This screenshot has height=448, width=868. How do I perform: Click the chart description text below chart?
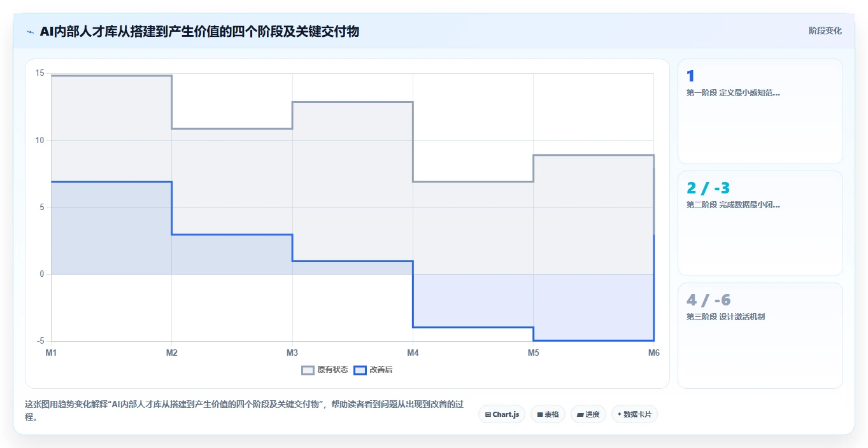coord(244,411)
